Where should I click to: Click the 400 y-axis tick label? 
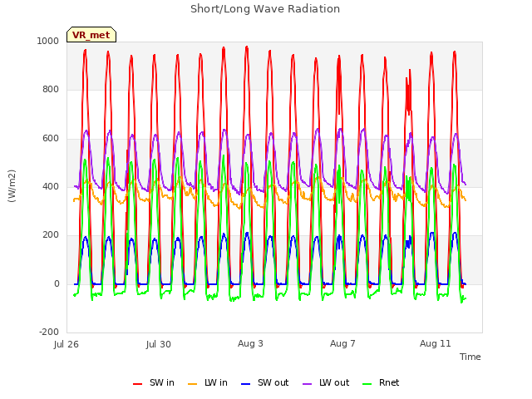coord(51,186)
